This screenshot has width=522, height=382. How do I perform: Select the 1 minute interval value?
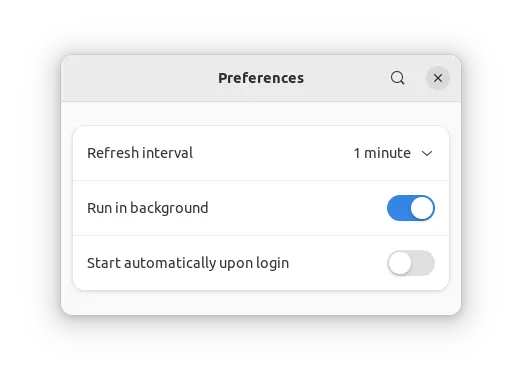[382, 153]
